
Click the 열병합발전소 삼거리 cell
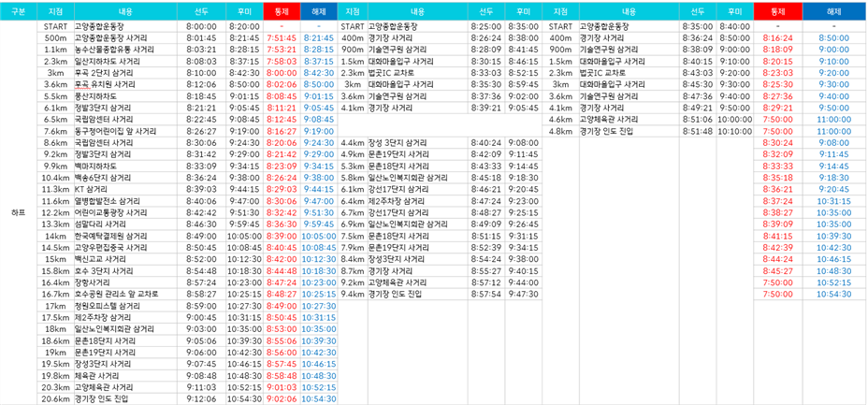[125, 201]
